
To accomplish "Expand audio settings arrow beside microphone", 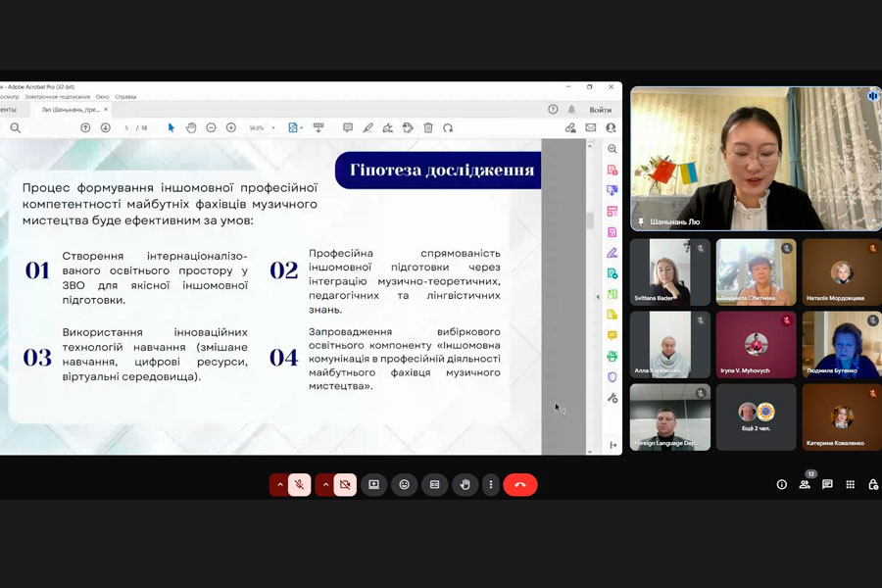I will coord(279,484).
